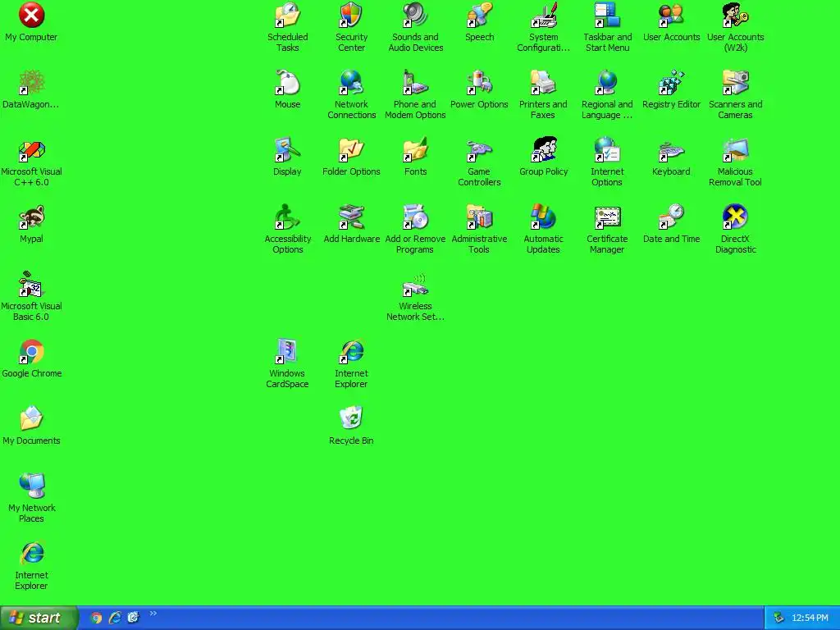Screen dimensions: 840x630
Task: Launch Chrome from the Quick Launch bar
Action: click(96, 618)
